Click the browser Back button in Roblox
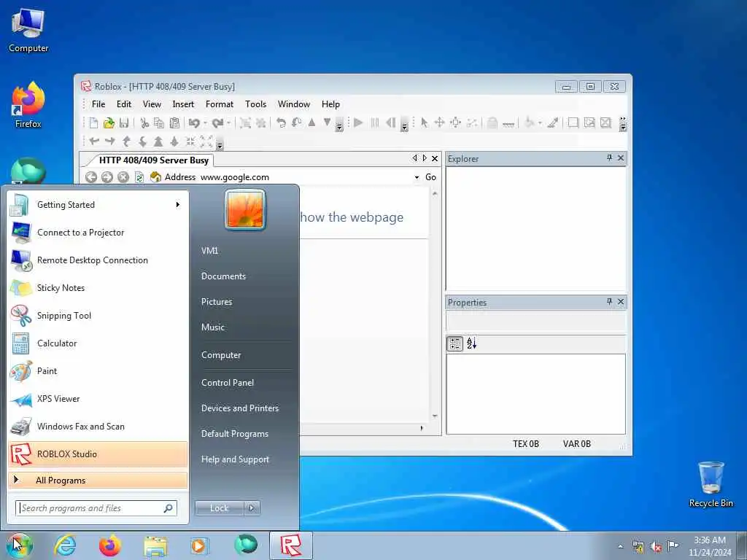The height and width of the screenshot is (560, 747). tap(91, 177)
